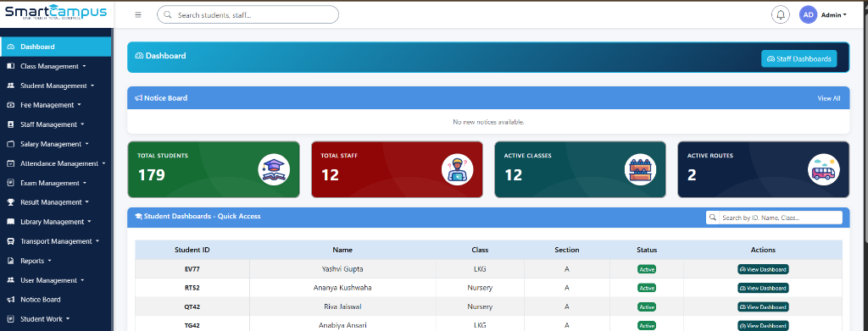Click the Active badge for Yashvi Gupta

coord(647,270)
